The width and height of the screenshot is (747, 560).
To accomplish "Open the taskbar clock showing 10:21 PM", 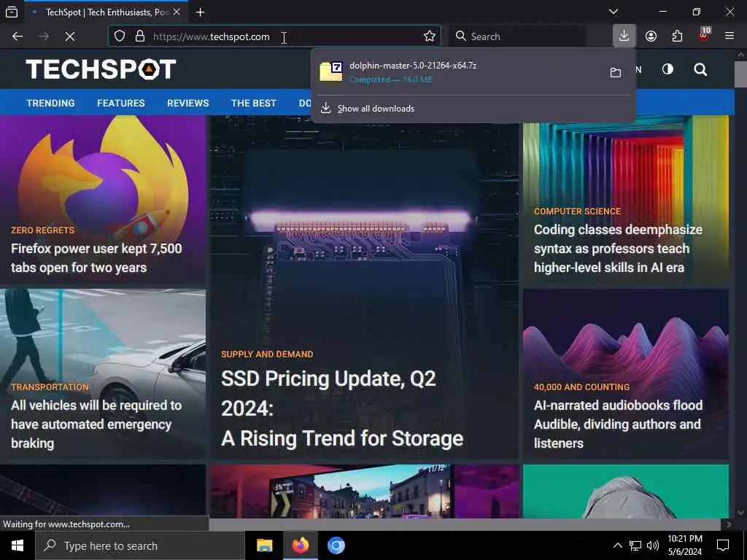I will [x=684, y=545].
